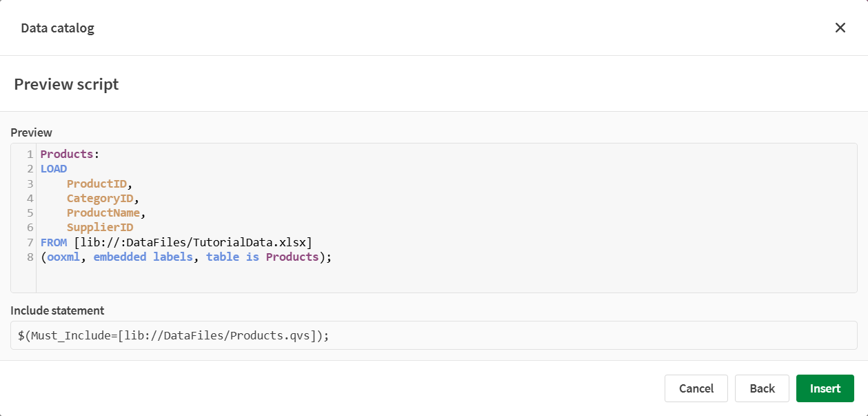
Task: Select the LOAD keyword in the script
Action: coord(53,168)
